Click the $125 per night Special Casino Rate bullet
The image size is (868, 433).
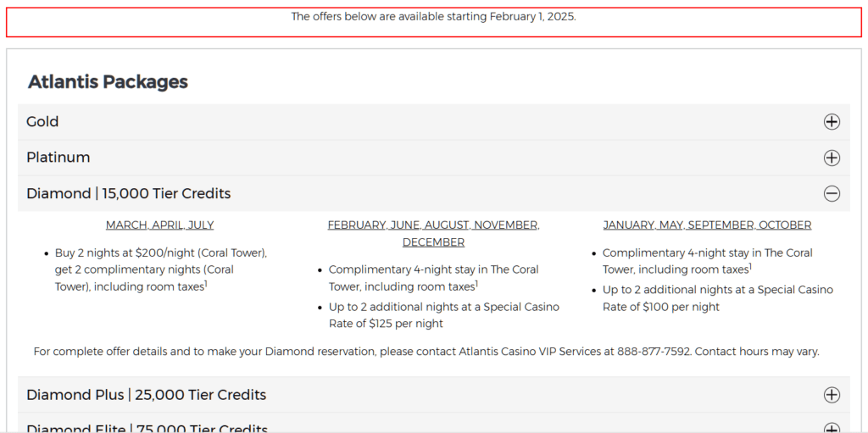(x=444, y=315)
